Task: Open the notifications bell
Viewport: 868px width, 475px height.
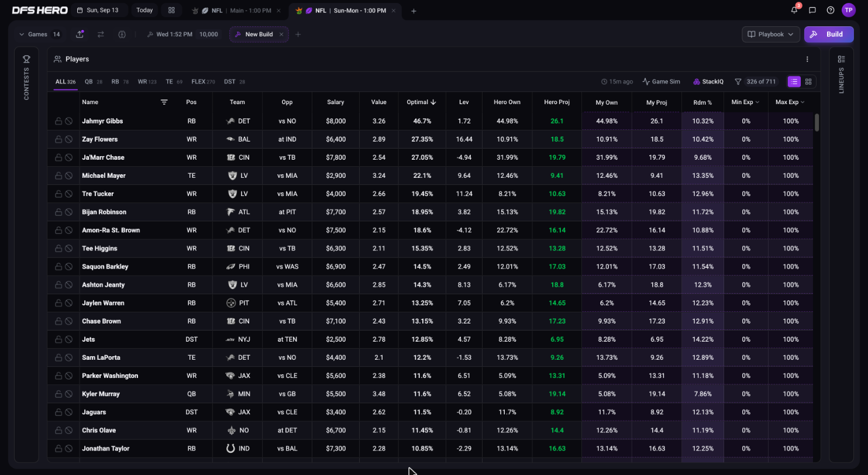Action: 794,10
